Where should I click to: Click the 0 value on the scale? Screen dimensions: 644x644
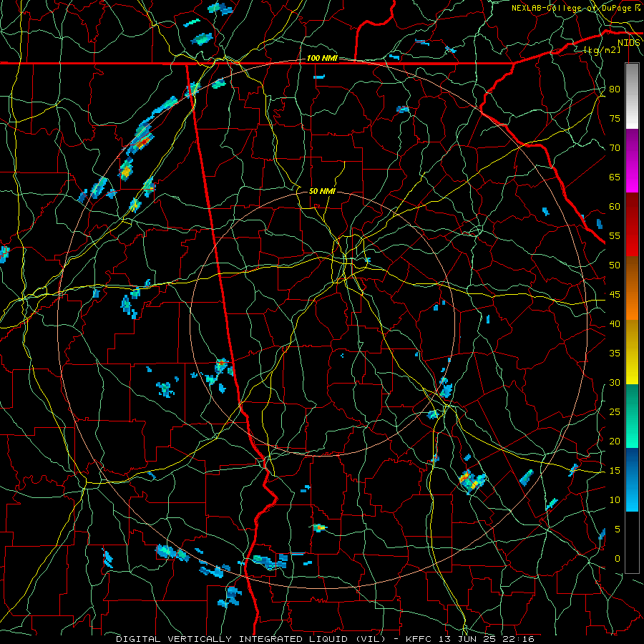618,559
